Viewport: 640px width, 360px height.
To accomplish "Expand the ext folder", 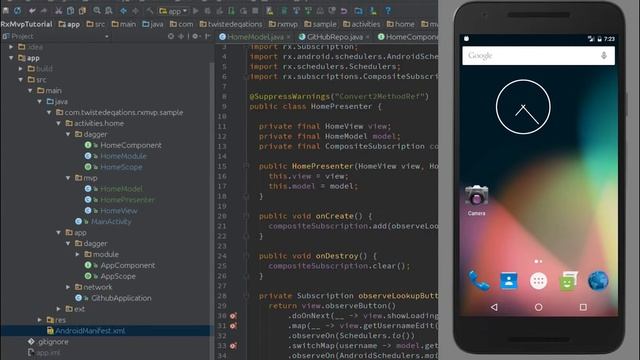I will [58, 309].
